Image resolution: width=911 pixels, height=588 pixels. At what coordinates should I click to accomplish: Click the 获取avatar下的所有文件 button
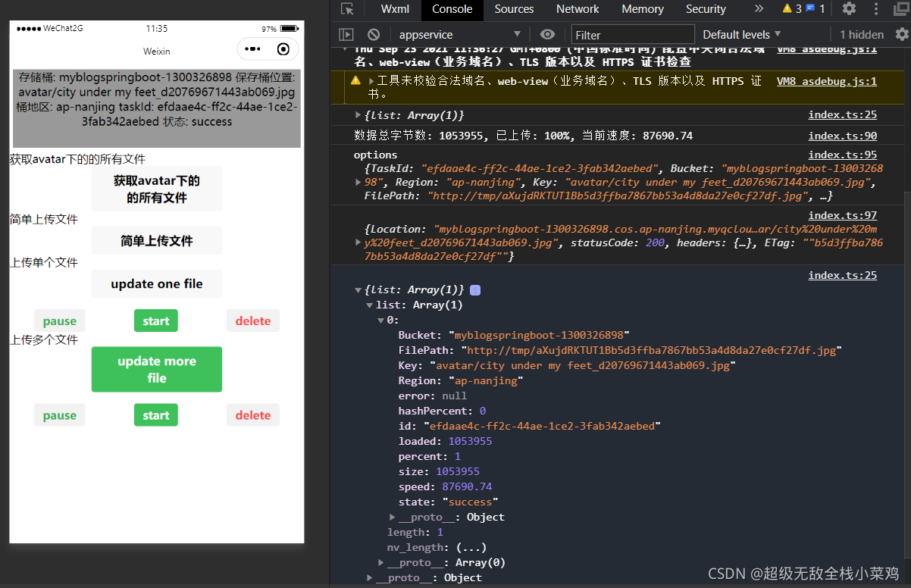pos(157,189)
